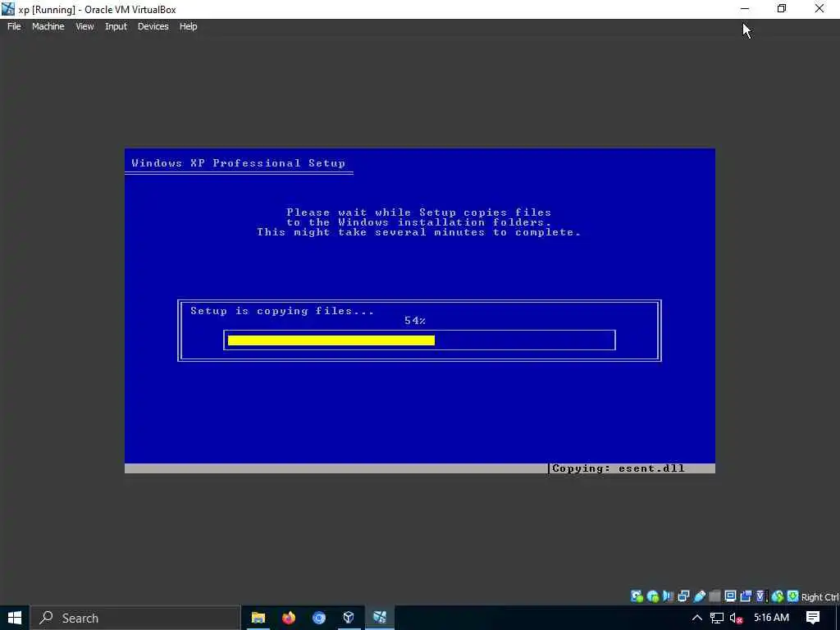The width and height of the screenshot is (840, 630).
Task: Open the Devices menu
Action: (153, 26)
